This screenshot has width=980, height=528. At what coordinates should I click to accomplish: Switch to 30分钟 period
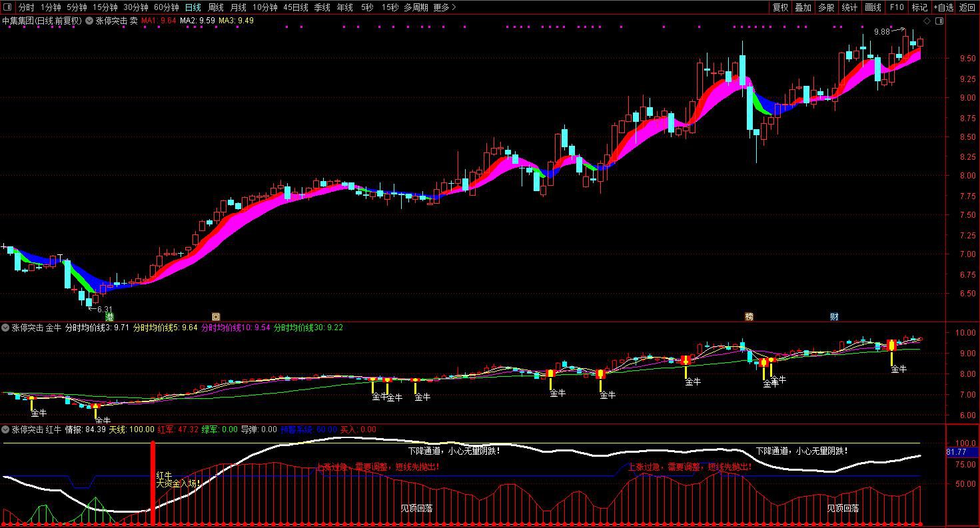point(136,7)
